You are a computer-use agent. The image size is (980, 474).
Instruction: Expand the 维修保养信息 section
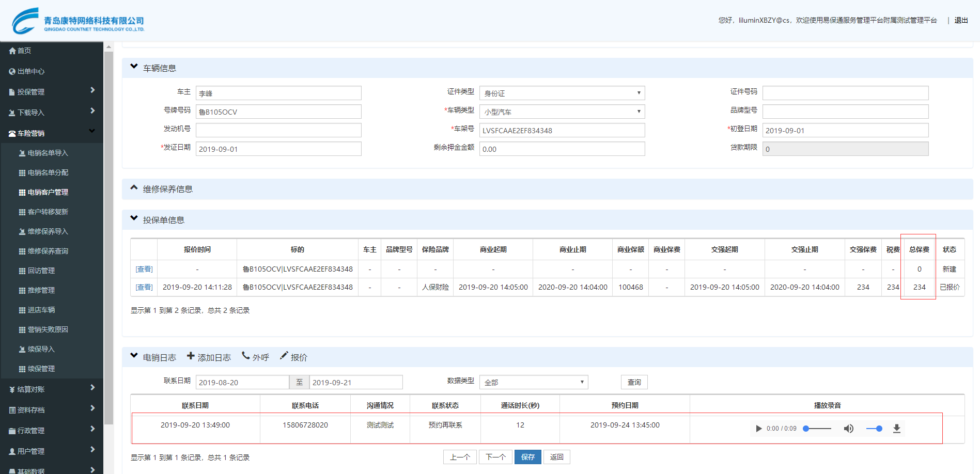click(x=134, y=188)
